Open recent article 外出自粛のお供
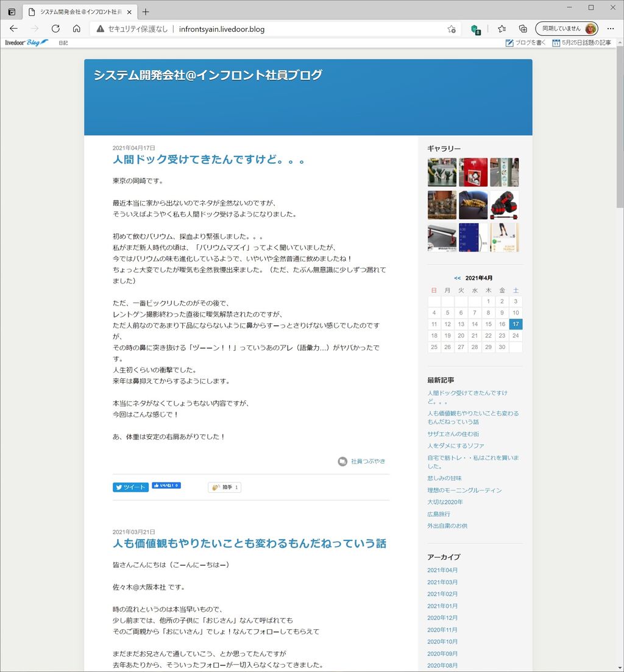624x672 pixels. coord(447,526)
